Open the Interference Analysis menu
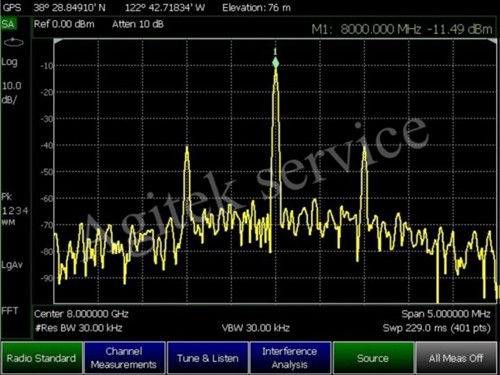Image resolution: width=500 pixels, height=375 pixels. [x=290, y=358]
